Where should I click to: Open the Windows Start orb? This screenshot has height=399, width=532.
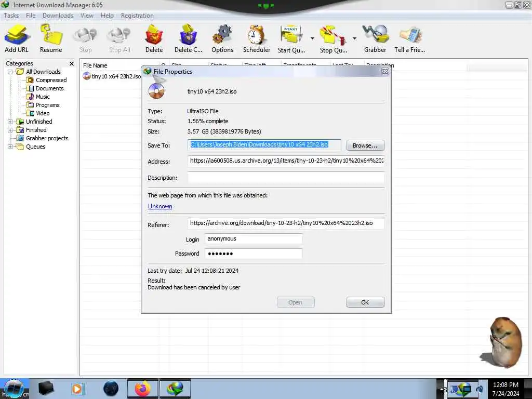(x=14, y=389)
